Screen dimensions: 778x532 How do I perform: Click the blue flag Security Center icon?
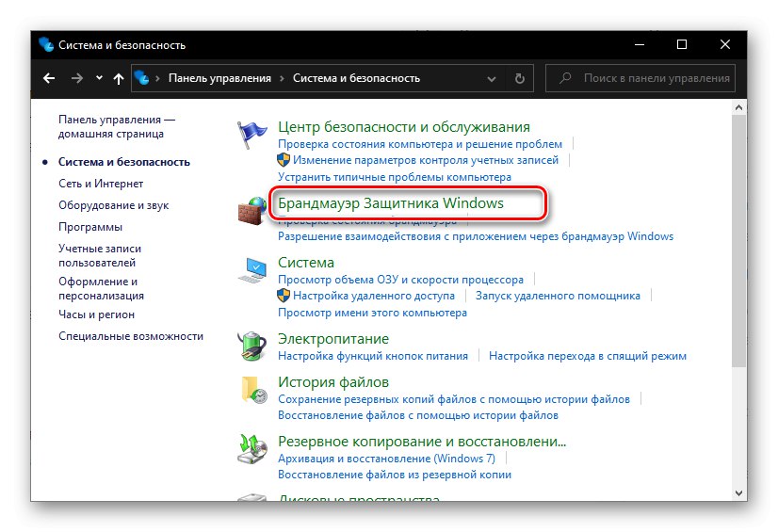[251, 135]
